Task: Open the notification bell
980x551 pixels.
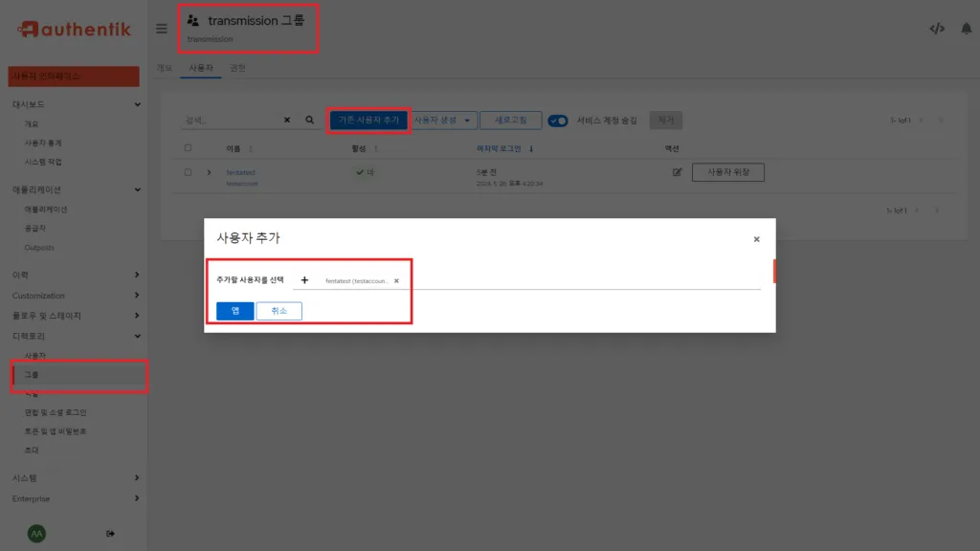Action: (x=967, y=29)
